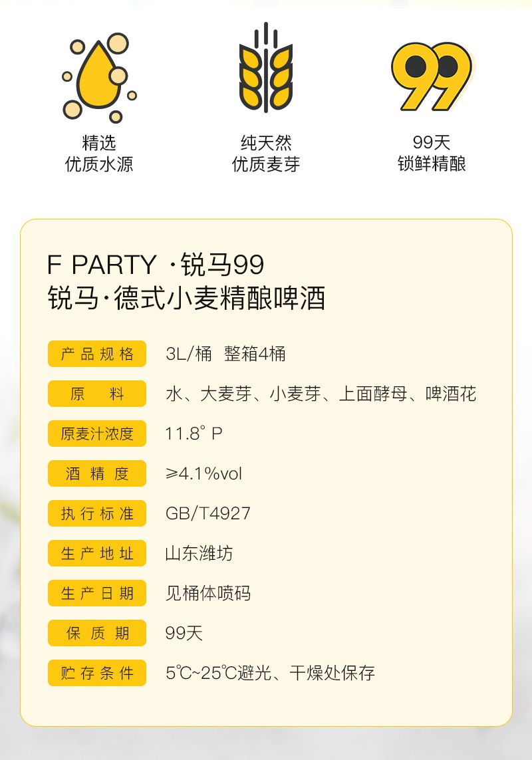
Task: Click the 原麦汁浓度 label badge
Action: coord(97,434)
